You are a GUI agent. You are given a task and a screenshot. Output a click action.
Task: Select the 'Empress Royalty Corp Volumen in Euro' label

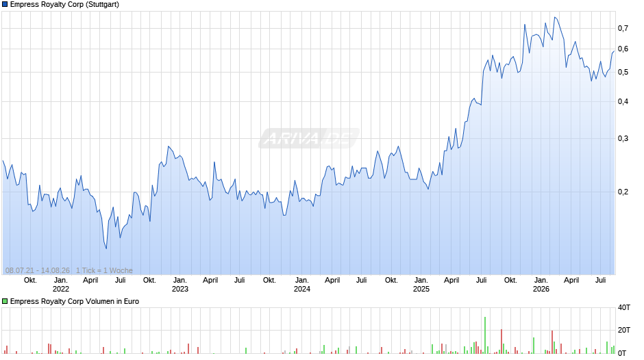[x=75, y=301]
